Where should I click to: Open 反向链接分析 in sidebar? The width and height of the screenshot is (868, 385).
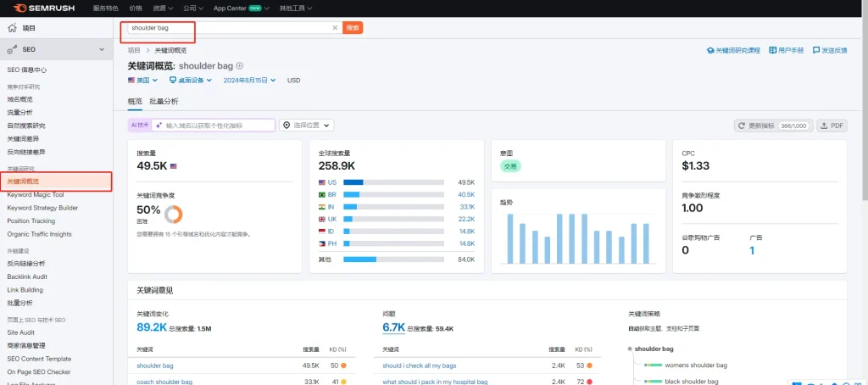[x=26, y=264]
